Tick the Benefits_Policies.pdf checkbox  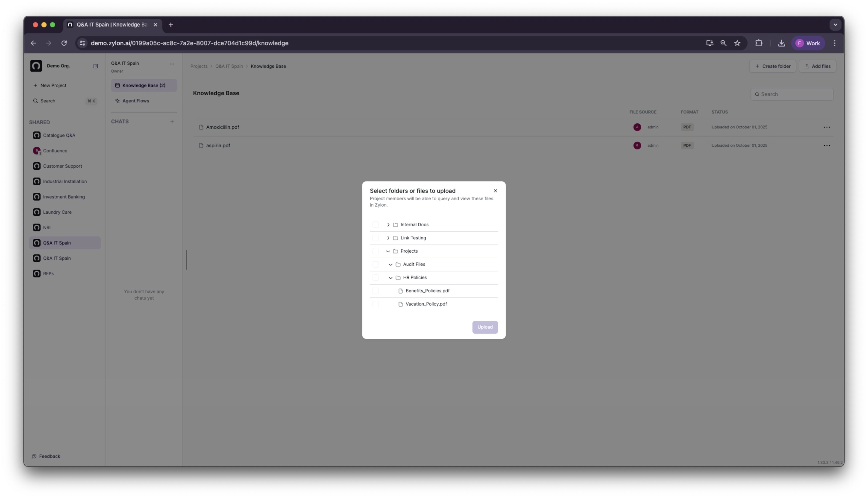click(x=375, y=291)
